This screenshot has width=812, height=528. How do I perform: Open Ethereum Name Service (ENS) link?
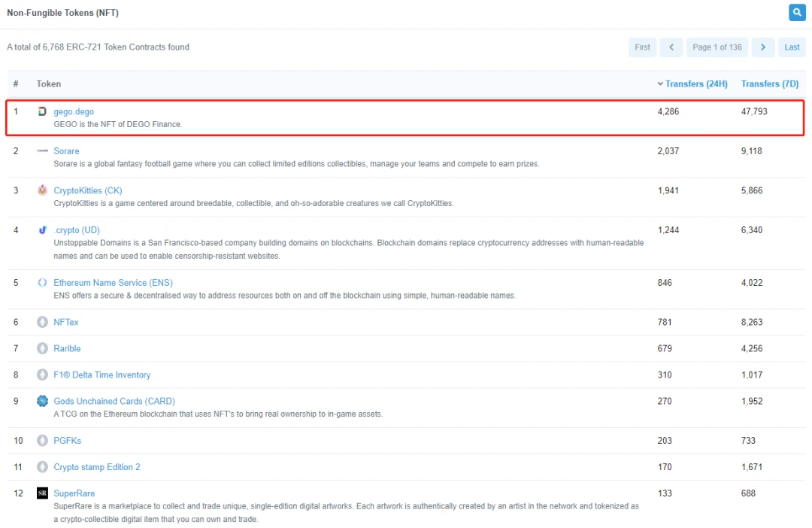pyautogui.click(x=113, y=282)
